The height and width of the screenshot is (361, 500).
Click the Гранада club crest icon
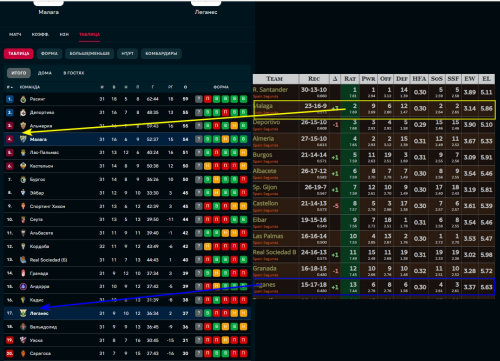click(x=23, y=273)
